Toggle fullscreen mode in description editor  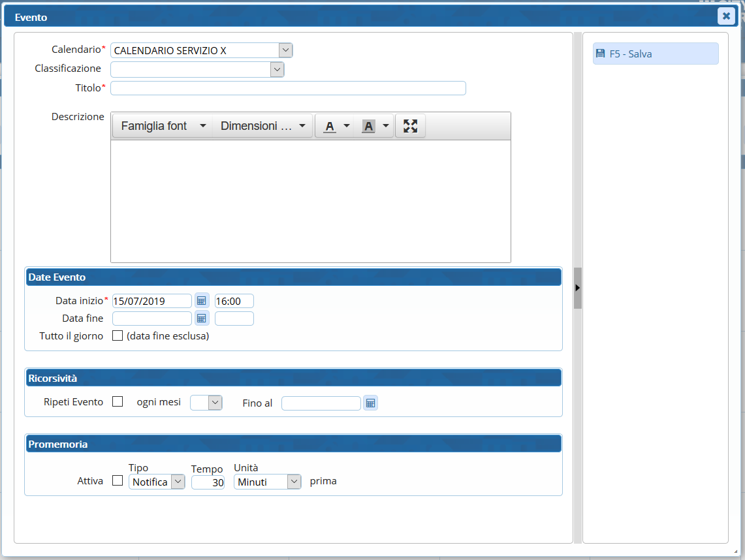(410, 126)
